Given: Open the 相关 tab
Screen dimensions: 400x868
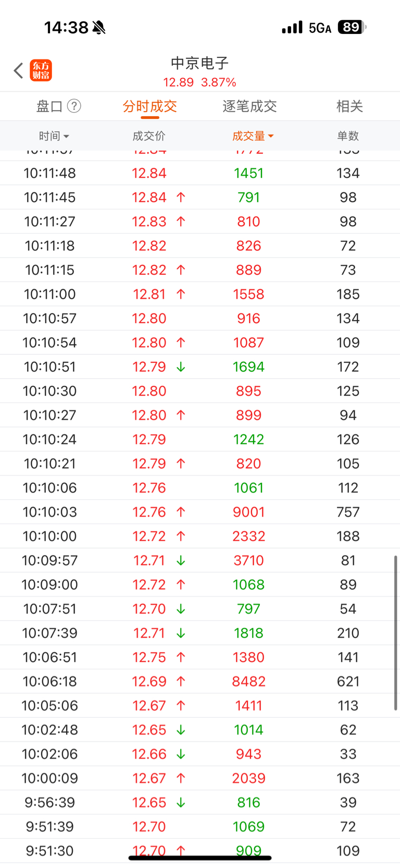Looking at the screenshot, I should click(x=349, y=106).
